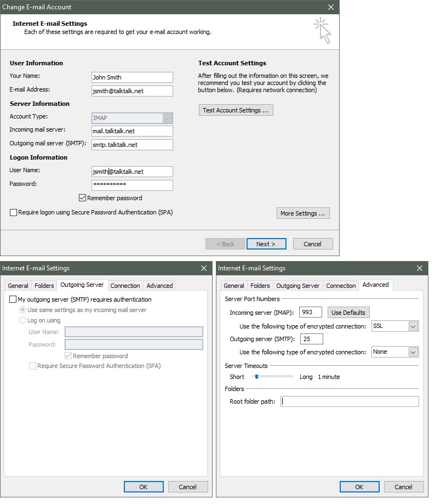The width and height of the screenshot is (435, 504).
Task: Select General tab in Outgoing Server dialog
Action: point(18,286)
